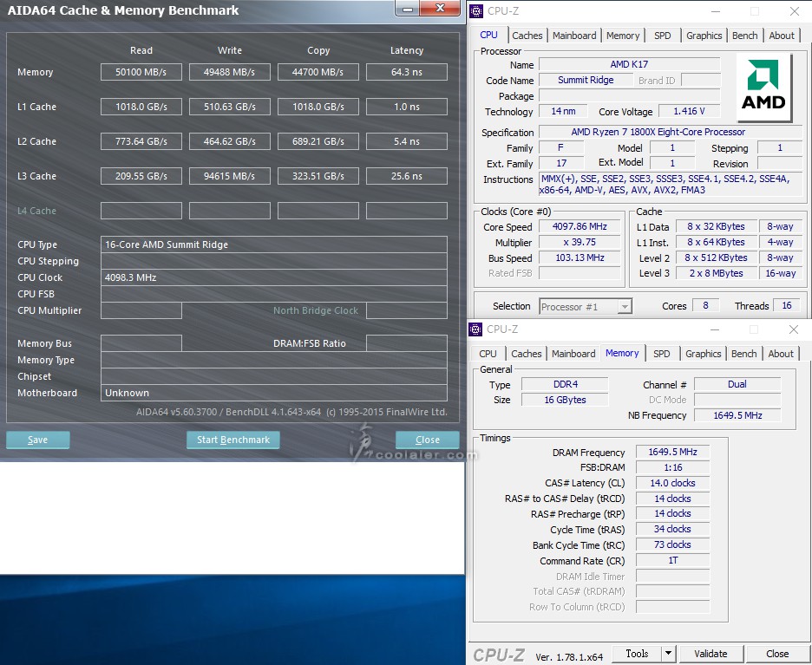
Task: Open Graphics tab in top CPU-Z window
Action: (704, 36)
